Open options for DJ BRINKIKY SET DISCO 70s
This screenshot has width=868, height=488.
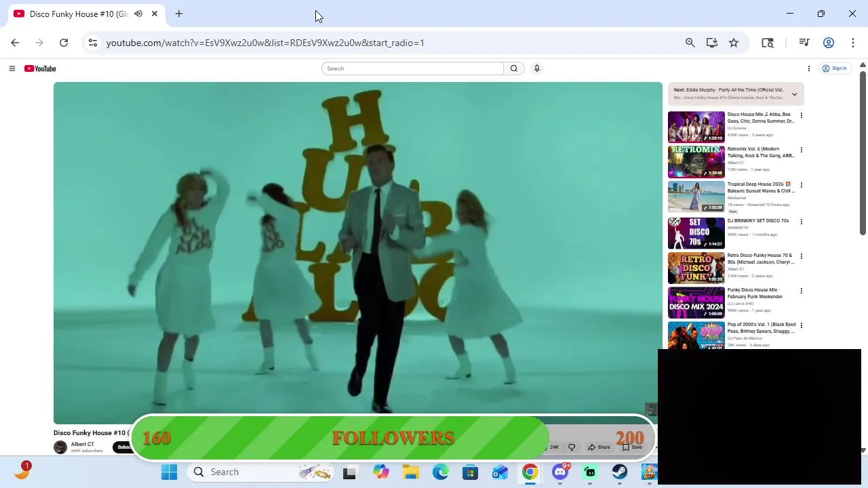coord(802,222)
